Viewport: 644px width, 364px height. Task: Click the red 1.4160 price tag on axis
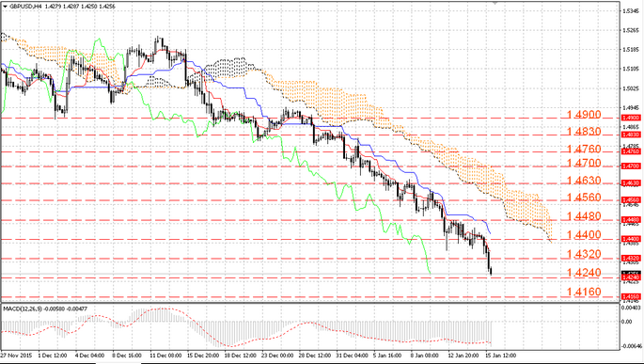click(631, 296)
